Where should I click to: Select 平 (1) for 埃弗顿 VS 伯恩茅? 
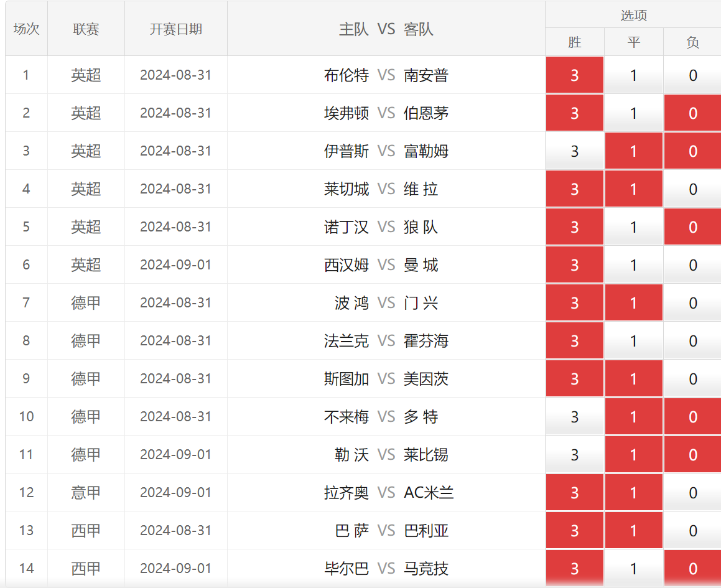pos(634,113)
